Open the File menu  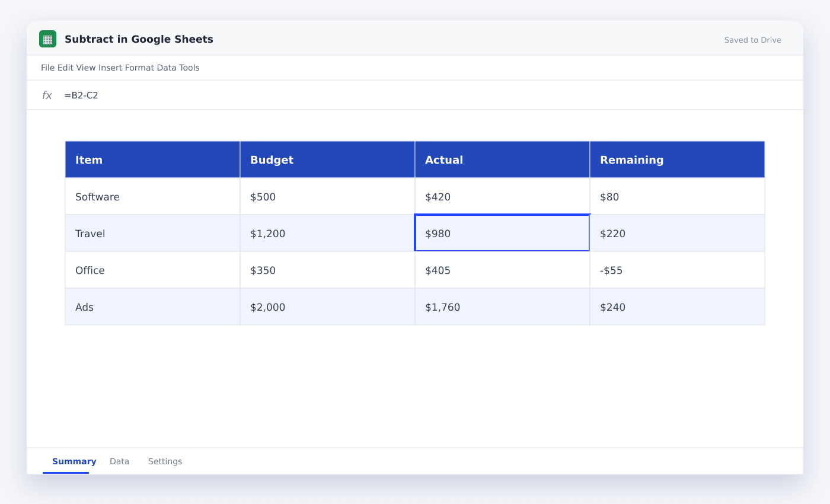[47, 68]
